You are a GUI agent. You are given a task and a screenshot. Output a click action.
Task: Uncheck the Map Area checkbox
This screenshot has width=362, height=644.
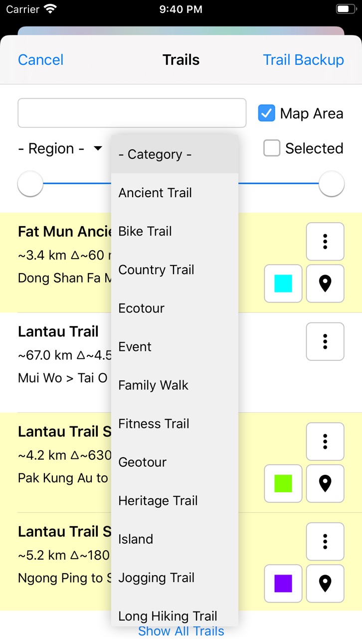[x=266, y=113]
